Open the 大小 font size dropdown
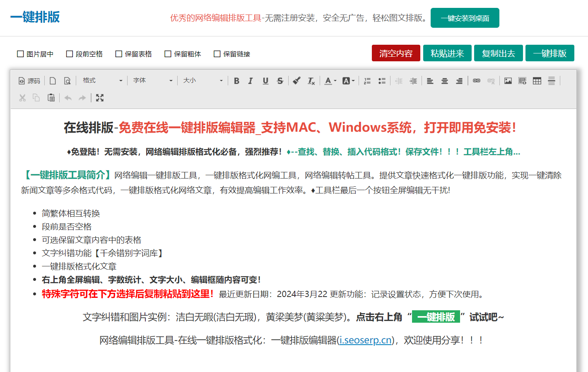The height and width of the screenshot is (372, 588). [x=203, y=80]
